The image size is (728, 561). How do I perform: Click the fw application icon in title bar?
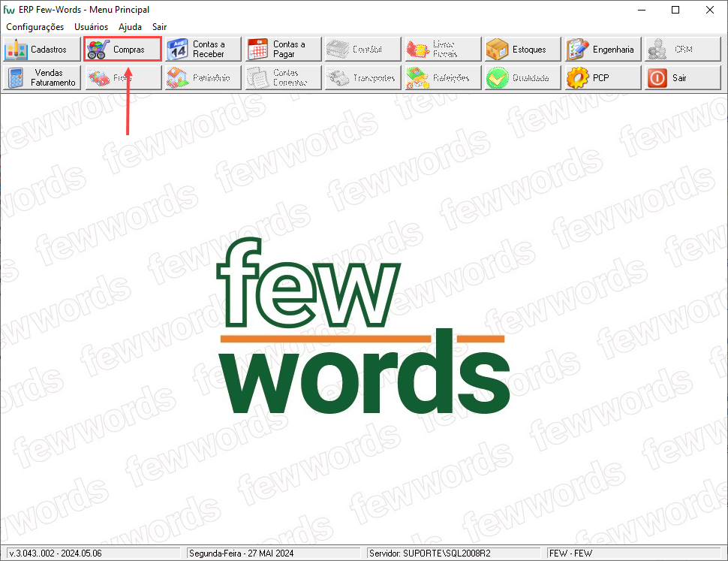9,9
